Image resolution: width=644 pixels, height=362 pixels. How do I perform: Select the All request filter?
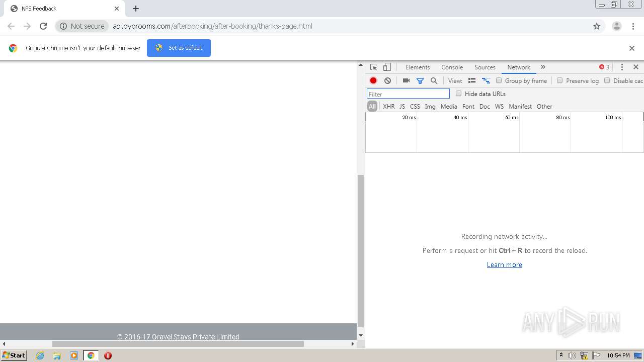point(372,106)
